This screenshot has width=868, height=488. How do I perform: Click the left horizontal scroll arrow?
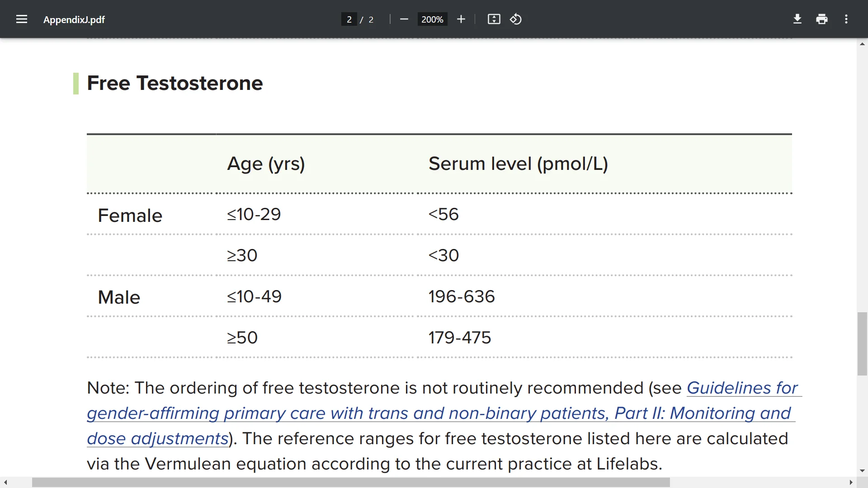[x=5, y=483]
